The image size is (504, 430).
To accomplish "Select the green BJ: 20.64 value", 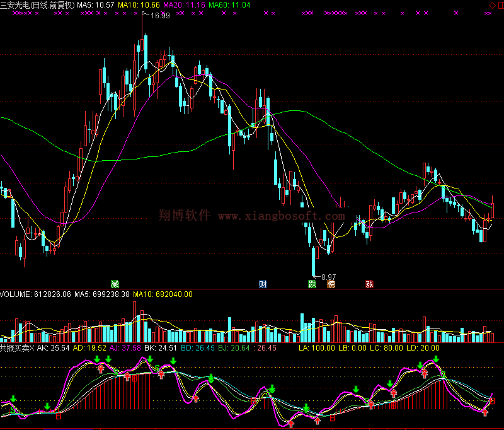I will (234, 348).
